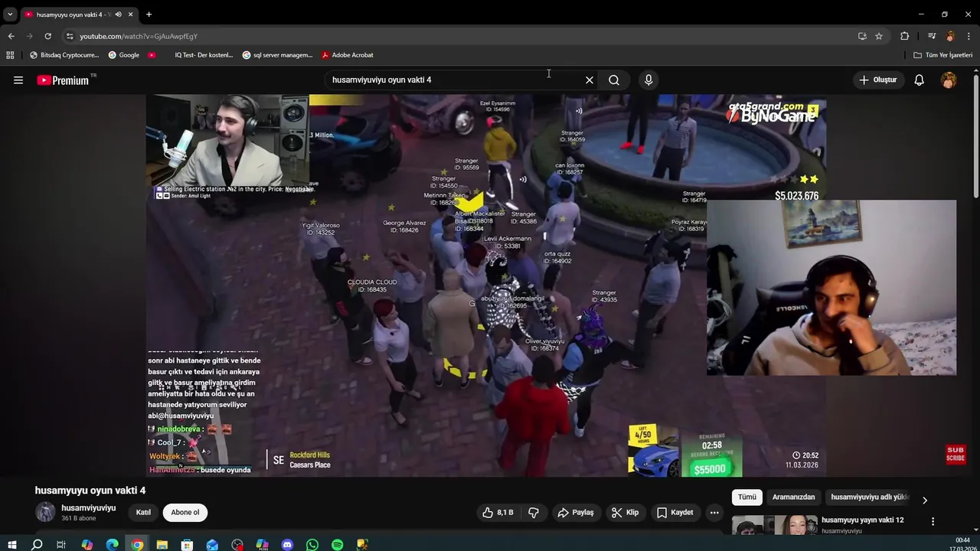This screenshot has width=980, height=551.
Task: Open husamviyuviyu channel avatar
Action: pos(46,513)
